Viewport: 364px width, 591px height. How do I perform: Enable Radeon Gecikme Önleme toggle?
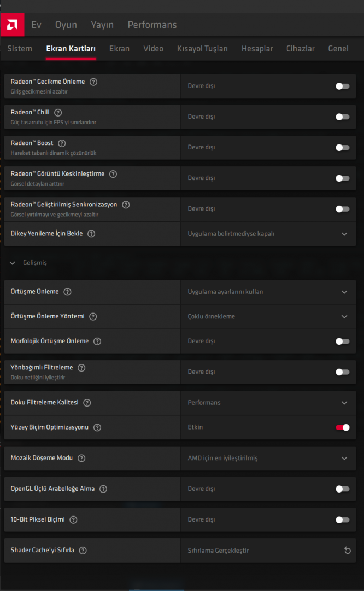[342, 86]
